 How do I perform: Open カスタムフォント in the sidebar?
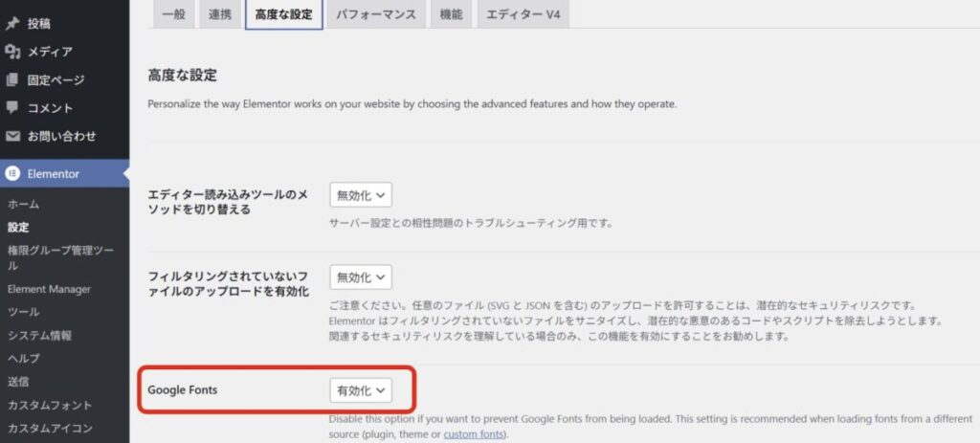[50, 405]
